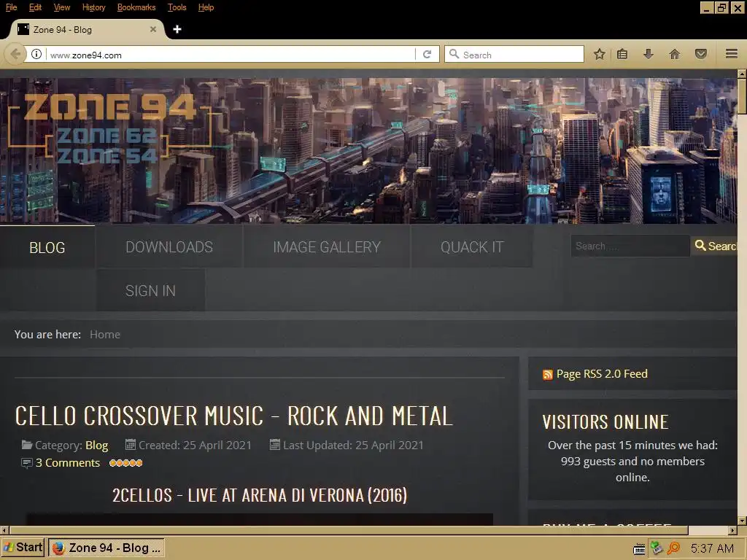Open the Edit menu
The width and height of the screenshot is (747, 560).
click(35, 7)
